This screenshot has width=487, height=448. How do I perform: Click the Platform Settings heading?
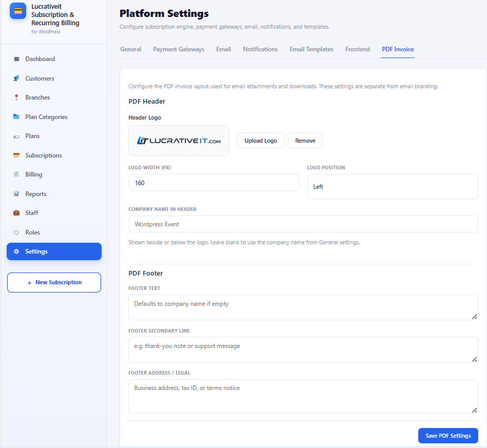click(x=164, y=14)
